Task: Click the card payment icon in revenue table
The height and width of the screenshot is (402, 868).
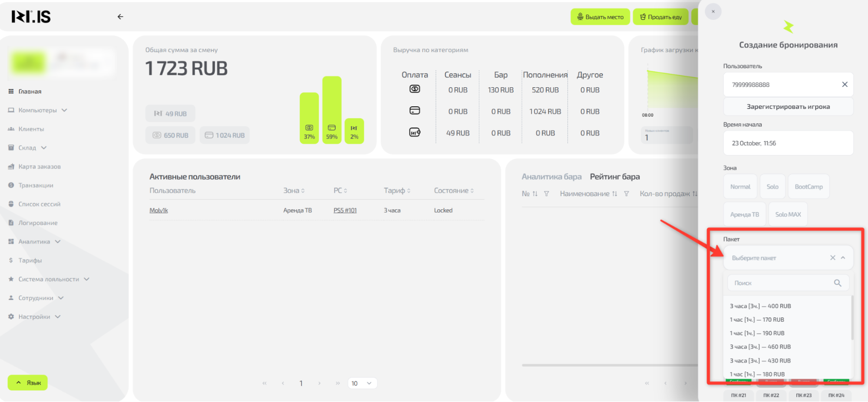Action: pos(414,111)
